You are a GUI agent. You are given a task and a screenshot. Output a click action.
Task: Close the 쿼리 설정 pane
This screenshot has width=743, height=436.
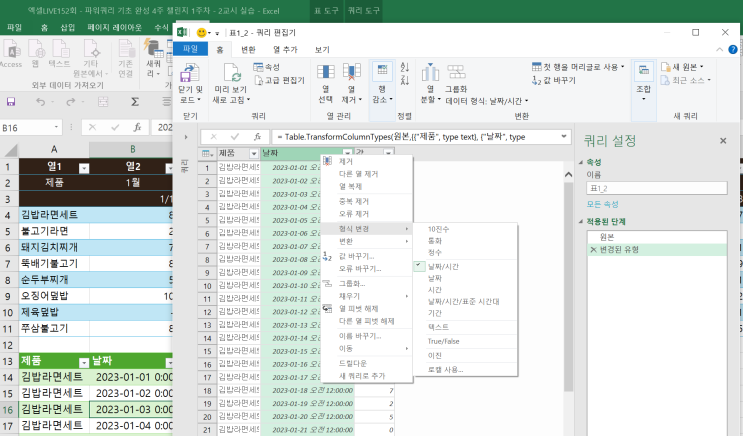(723, 141)
